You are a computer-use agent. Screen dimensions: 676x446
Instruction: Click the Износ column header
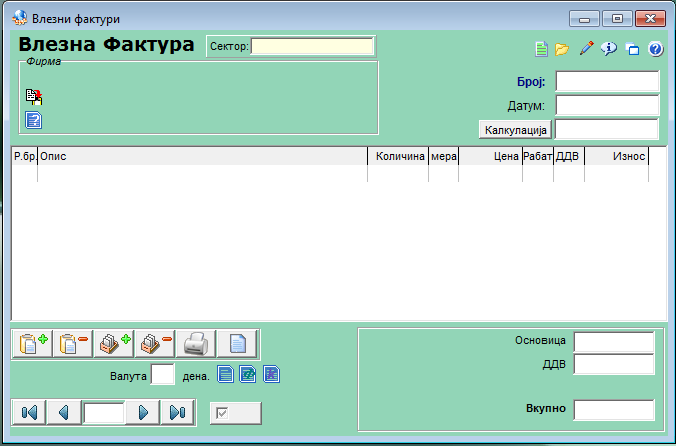pyautogui.click(x=617, y=156)
